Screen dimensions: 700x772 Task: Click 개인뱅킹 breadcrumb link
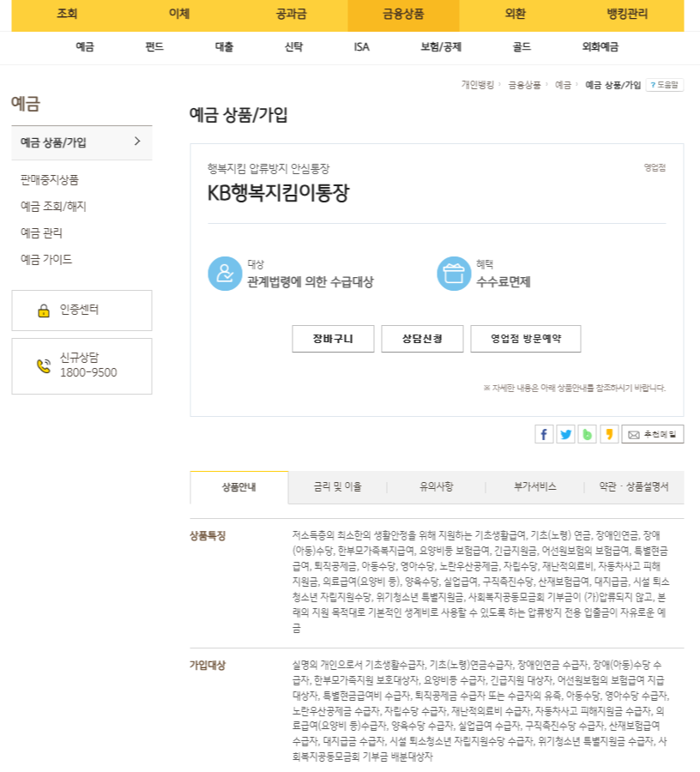pyautogui.click(x=478, y=85)
